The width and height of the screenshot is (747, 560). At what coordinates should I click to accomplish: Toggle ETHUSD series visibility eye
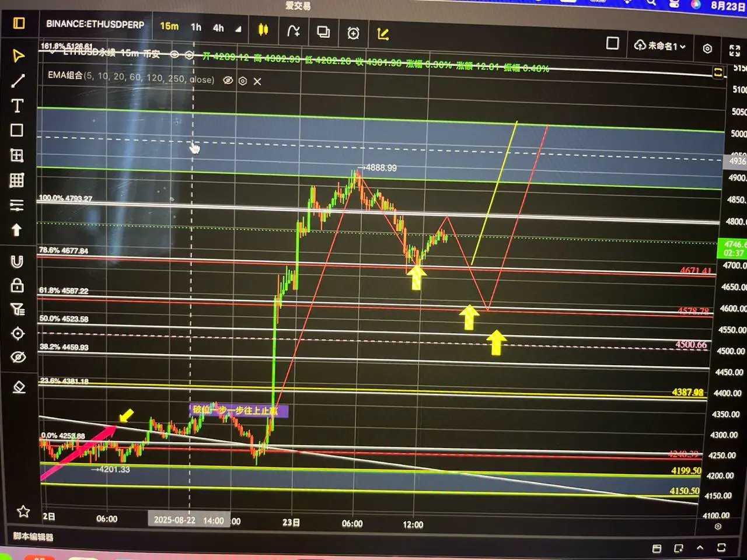pyautogui.click(x=174, y=54)
